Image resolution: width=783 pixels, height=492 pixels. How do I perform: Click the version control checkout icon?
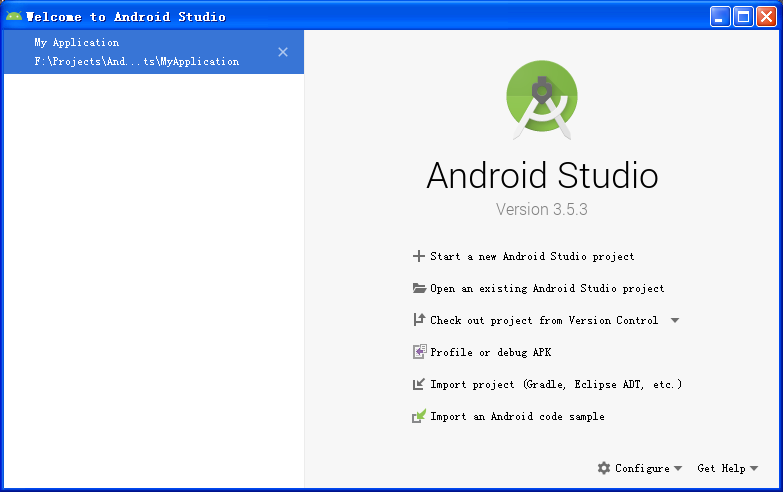(x=418, y=320)
